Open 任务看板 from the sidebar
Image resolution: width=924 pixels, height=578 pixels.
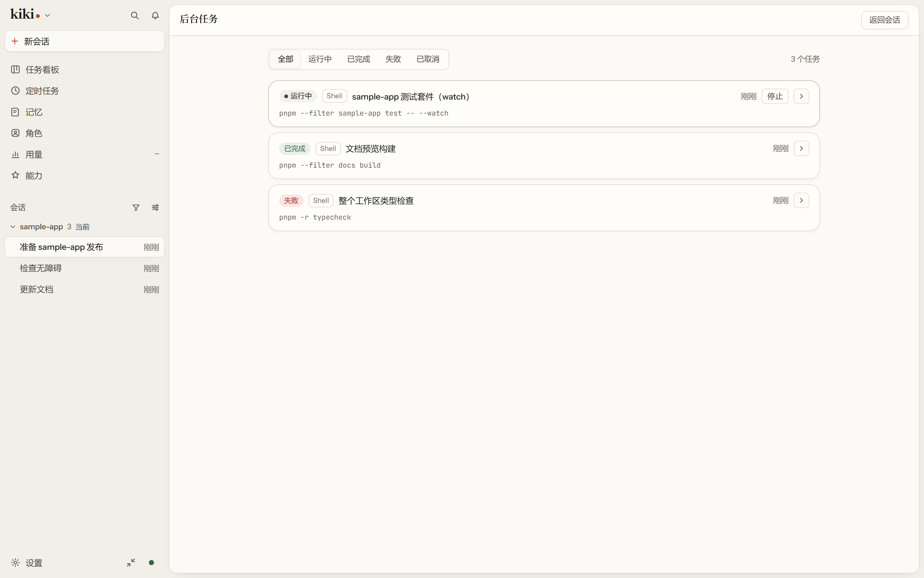point(84,70)
